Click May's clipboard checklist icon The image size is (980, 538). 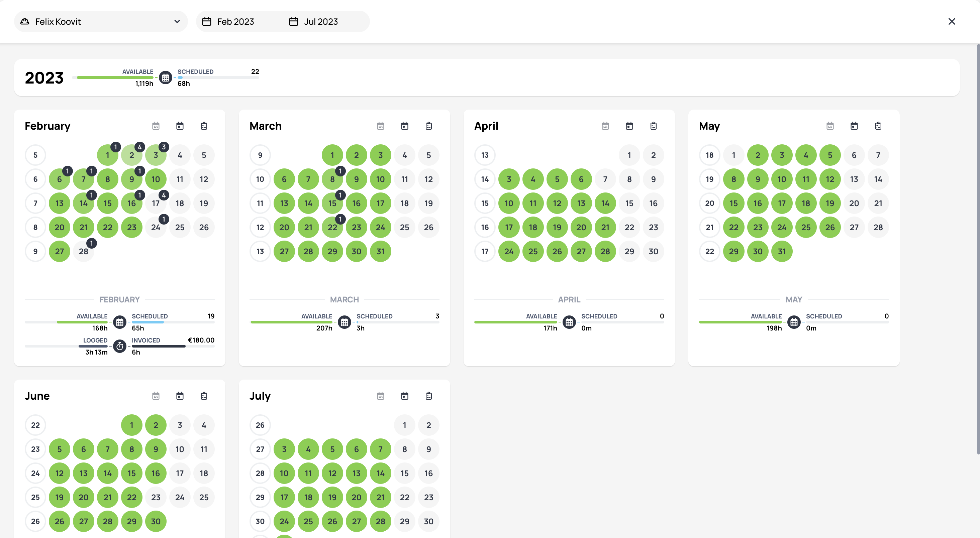[878, 125]
